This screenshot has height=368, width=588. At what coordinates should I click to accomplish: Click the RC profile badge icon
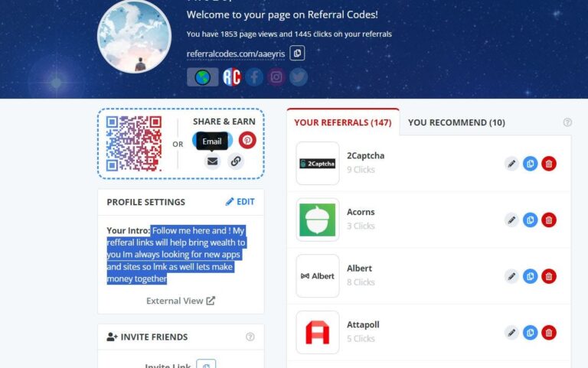pyautogui.click(x=232, y=77)
